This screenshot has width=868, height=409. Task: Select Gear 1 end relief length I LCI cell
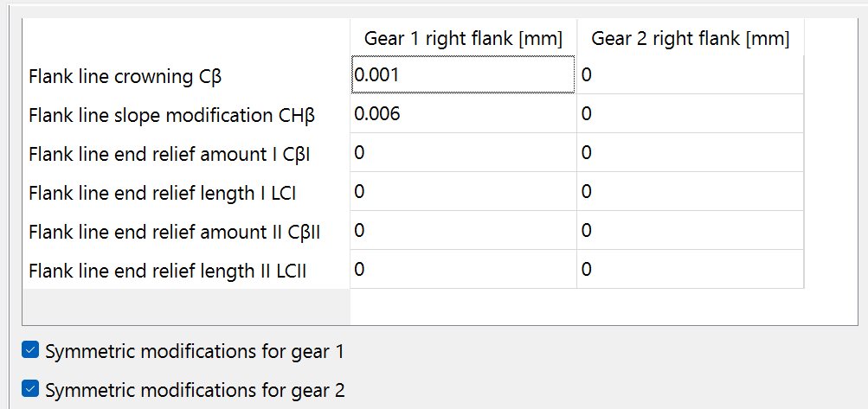pos(463,192)
